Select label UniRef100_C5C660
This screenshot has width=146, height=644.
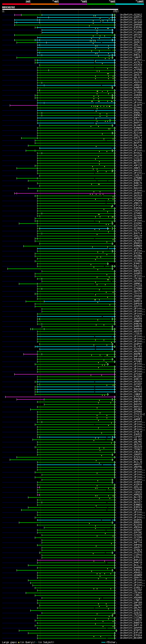pos(131,593)
